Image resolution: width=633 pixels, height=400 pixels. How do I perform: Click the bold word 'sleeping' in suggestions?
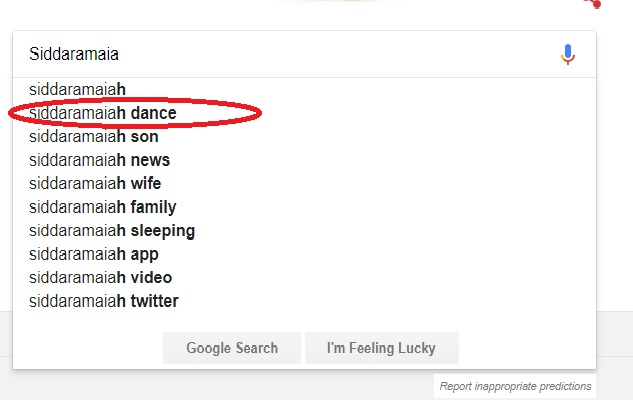pos(163,231)
